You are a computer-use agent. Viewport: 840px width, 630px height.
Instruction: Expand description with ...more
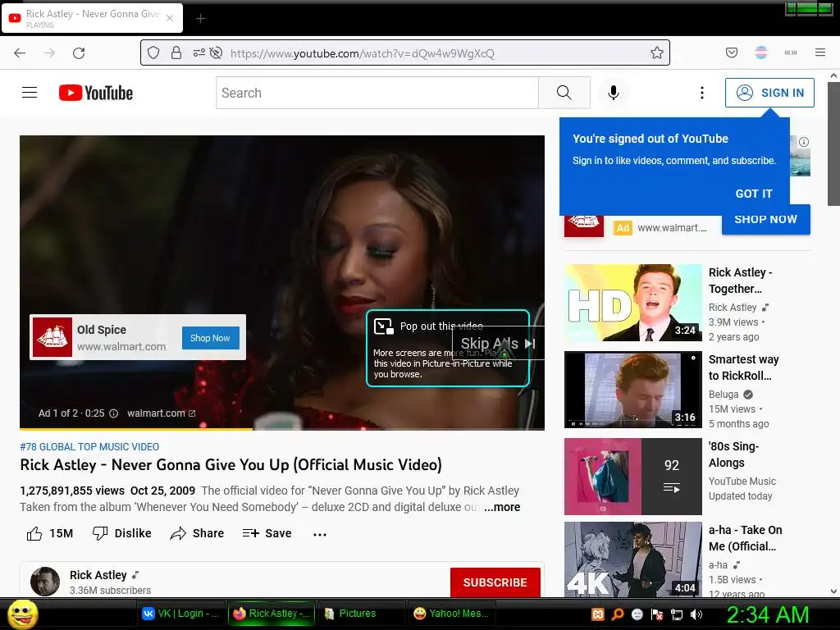(x=502, y=507)
